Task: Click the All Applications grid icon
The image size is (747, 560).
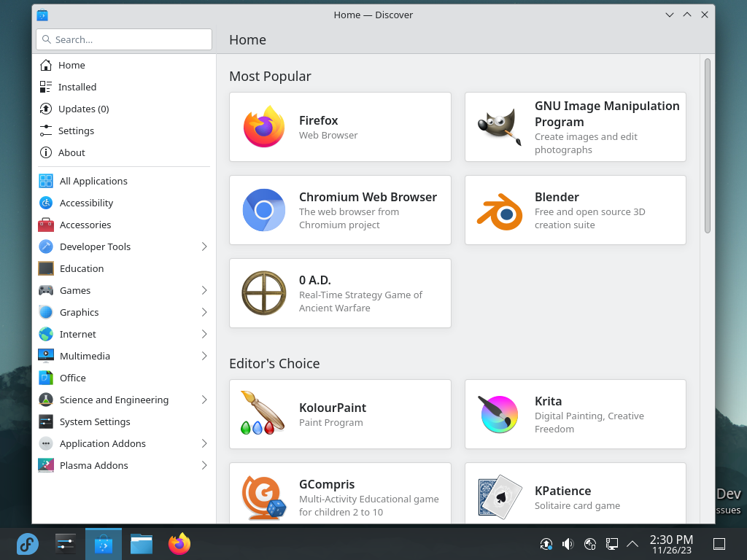Action: pos(46,181)
